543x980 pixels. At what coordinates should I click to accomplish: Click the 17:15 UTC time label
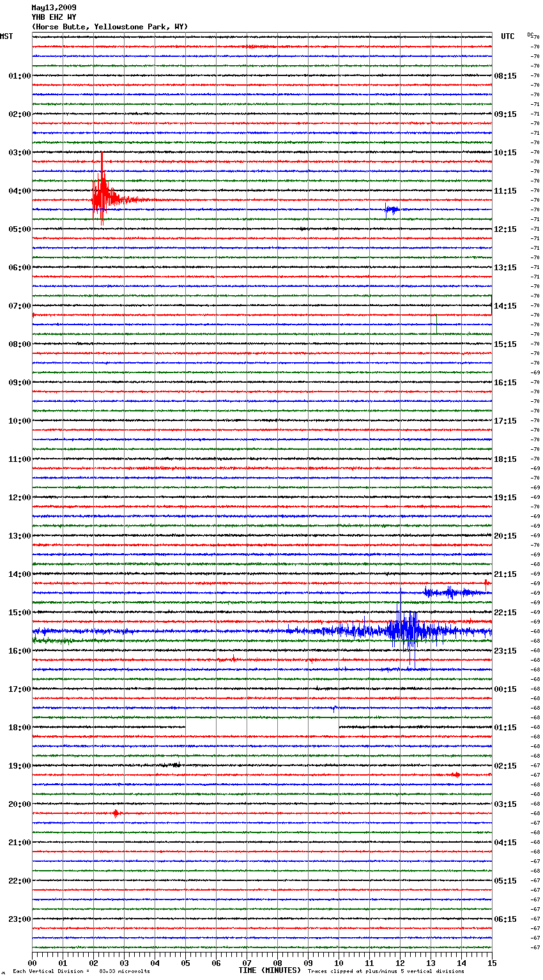[x=505, y=421]
